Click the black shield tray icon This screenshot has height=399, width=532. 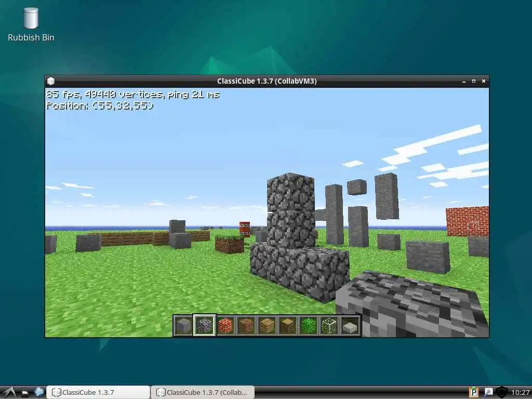click(502, 393)
